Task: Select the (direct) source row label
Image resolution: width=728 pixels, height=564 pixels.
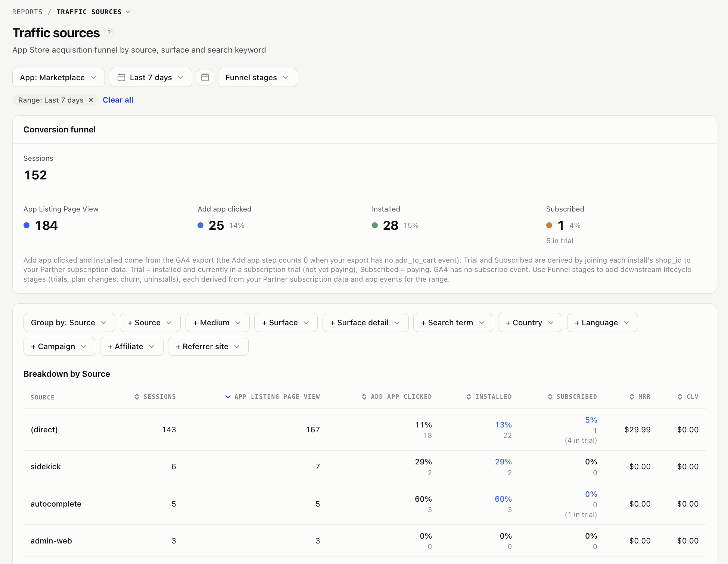Action: [x=44, y=429]
